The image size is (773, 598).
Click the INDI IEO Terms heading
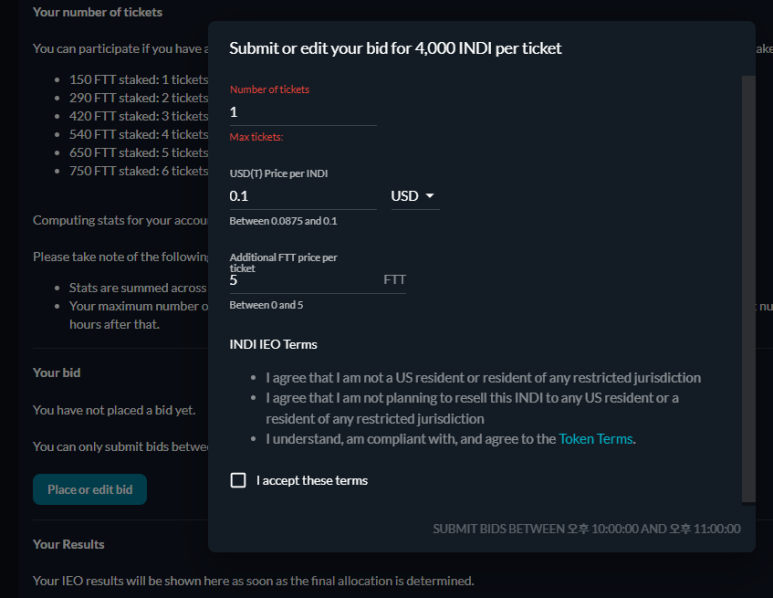(x=273, y=344)
